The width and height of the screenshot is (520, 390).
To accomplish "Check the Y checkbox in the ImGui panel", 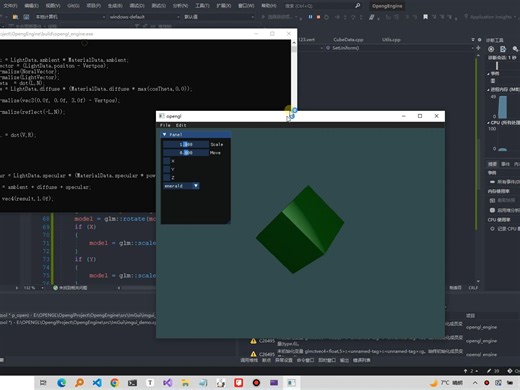I will (167, 169).
